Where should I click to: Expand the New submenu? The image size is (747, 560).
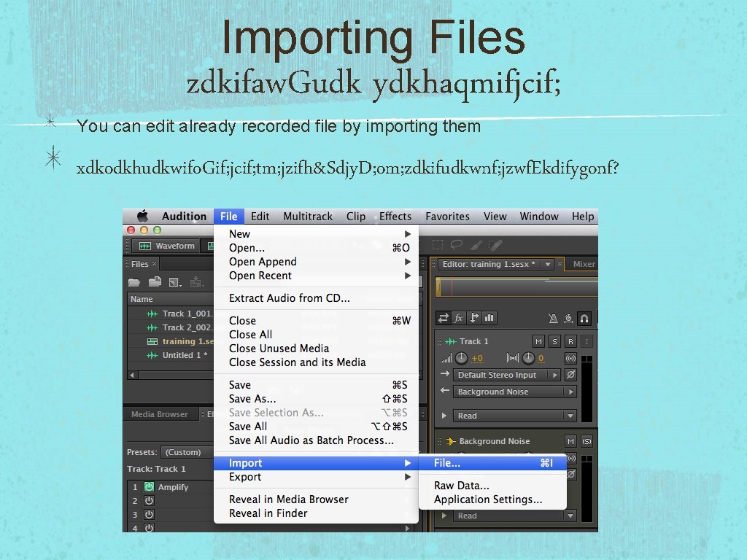[317, 234]
